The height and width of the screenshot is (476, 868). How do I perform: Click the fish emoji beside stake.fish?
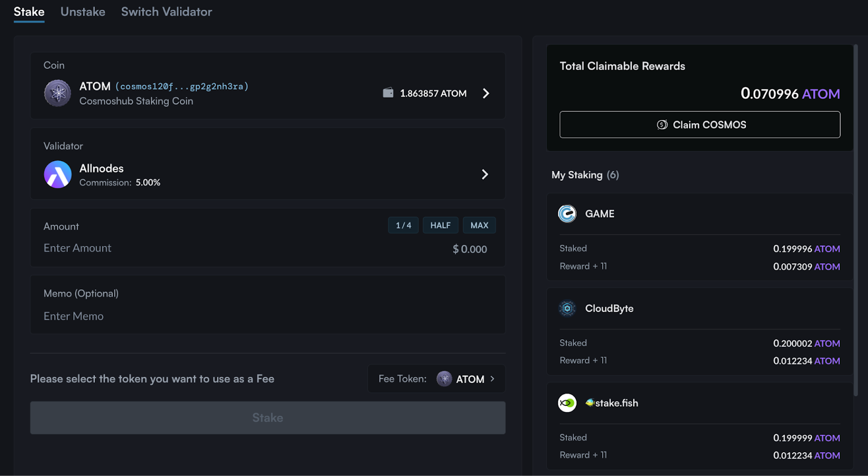pyautogui.click(x=590, y=403)
